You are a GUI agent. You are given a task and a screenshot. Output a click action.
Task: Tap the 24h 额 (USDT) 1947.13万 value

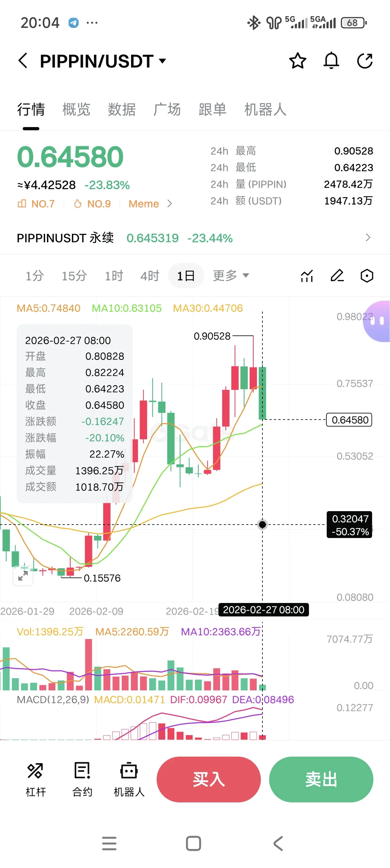348,201
